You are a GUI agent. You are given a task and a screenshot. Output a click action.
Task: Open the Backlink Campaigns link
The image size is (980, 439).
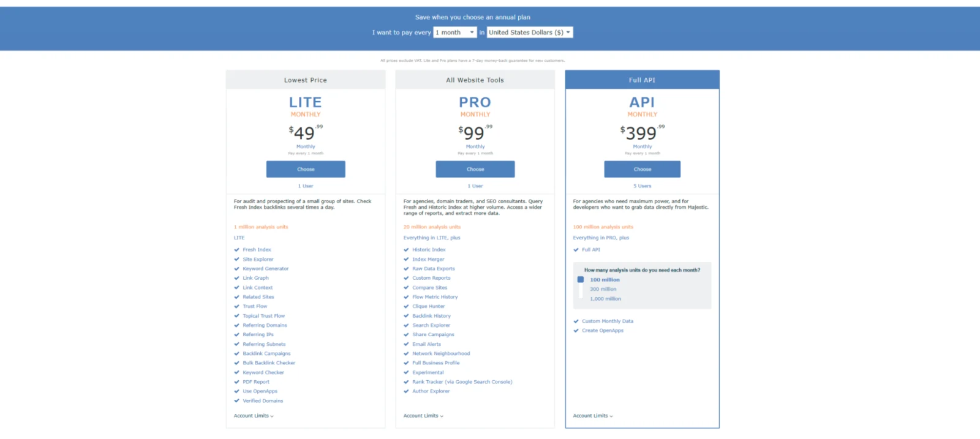point(266,354)
